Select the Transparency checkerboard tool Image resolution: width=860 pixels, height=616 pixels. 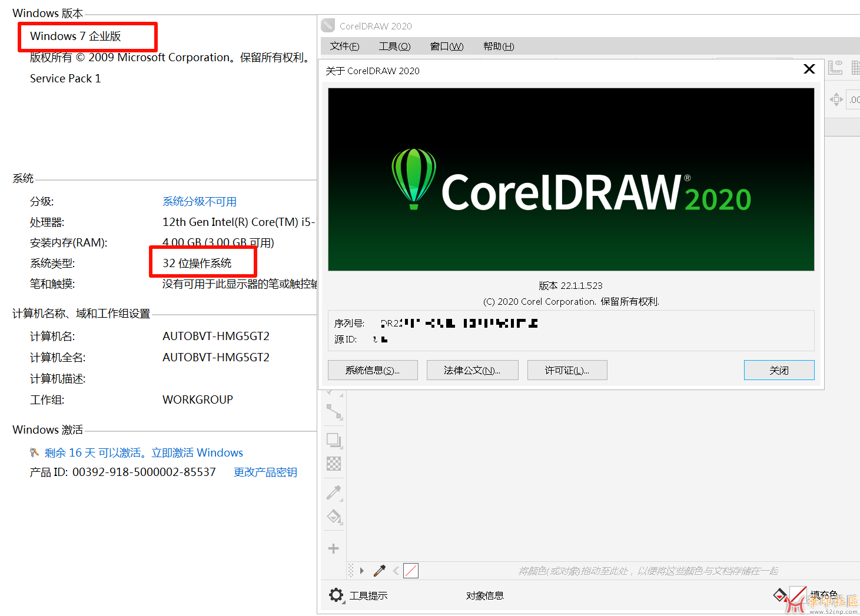334,464
